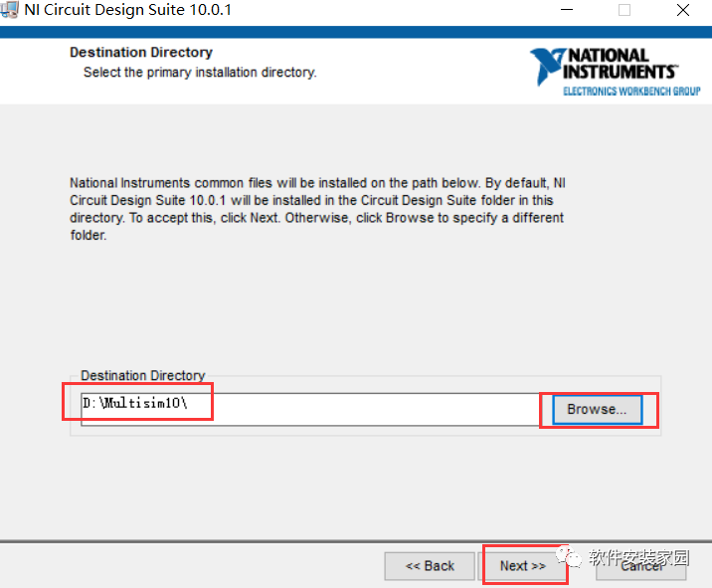The height and width of the screenshot is (588, 712).
Task: Click the National Instruments logo
Action: (616, 72)
